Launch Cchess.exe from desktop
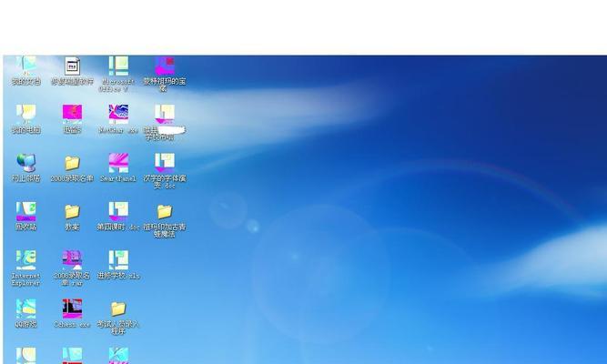The image size is (607, 364). point(73,313)
